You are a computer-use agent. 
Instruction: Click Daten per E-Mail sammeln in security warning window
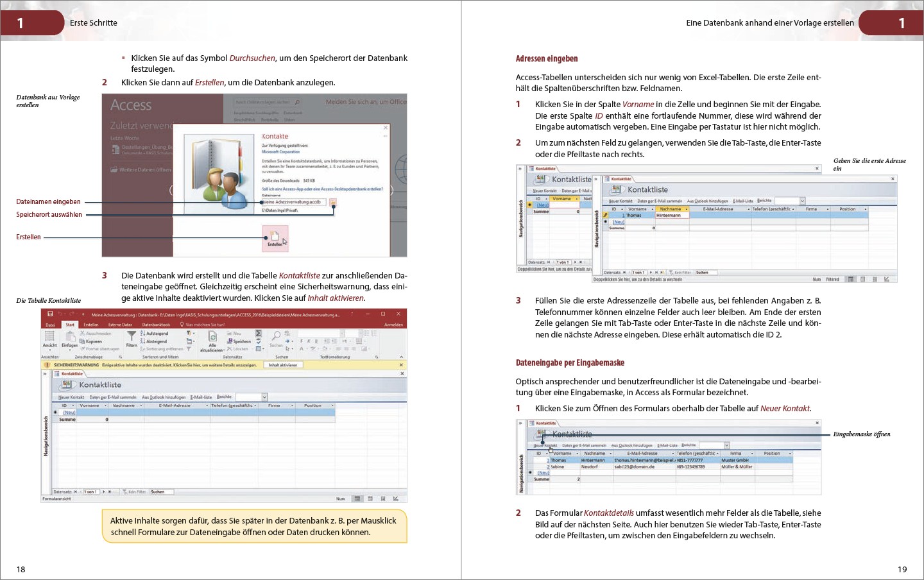(x=113, y=397)
